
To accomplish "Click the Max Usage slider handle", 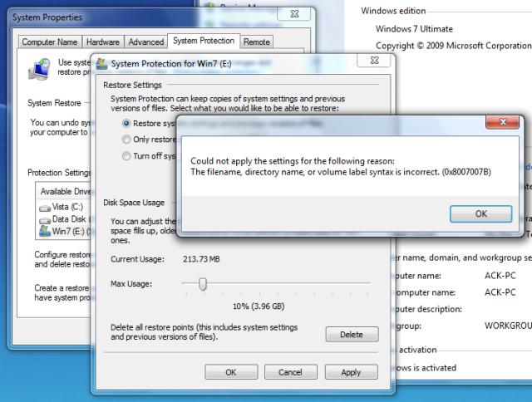I will coord(203,284).
